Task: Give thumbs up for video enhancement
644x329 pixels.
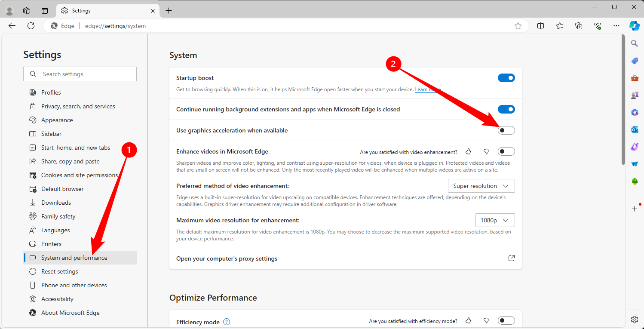Action: click(x=468, y=151)
